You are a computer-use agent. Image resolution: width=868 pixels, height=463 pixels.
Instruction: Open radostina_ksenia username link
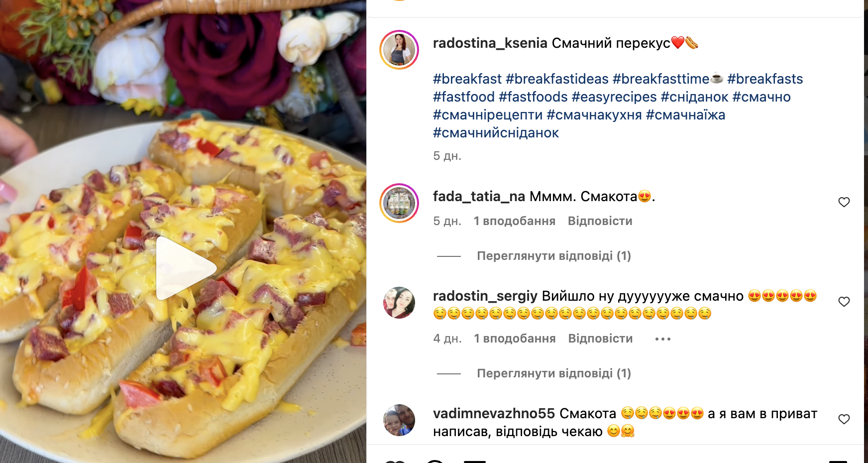pyautogui.click(x=490, y=43)
